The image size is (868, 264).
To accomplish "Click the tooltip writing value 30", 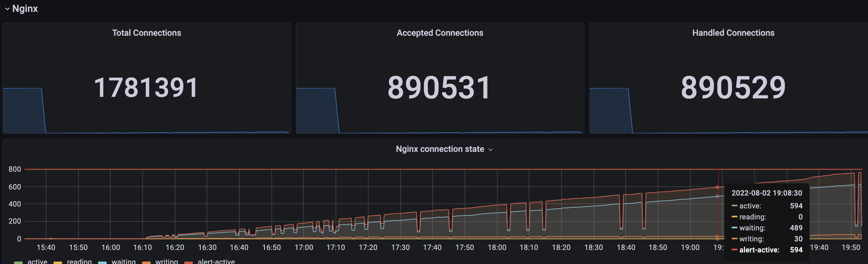I will click(798, 239).
